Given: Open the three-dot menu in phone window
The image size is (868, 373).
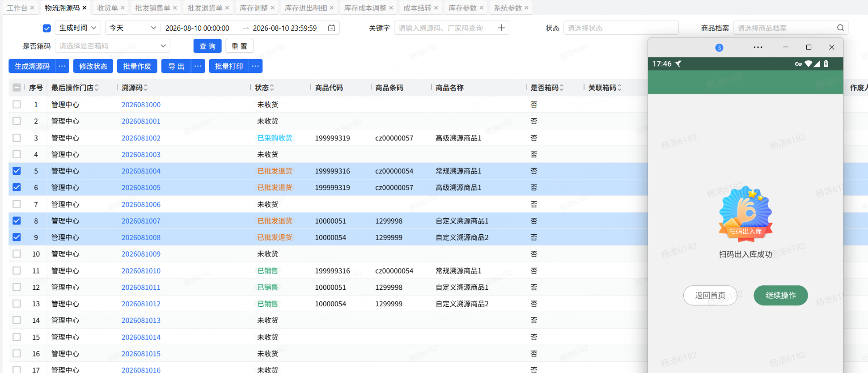Looking at the screenshot, I should (x=758, y=47).
